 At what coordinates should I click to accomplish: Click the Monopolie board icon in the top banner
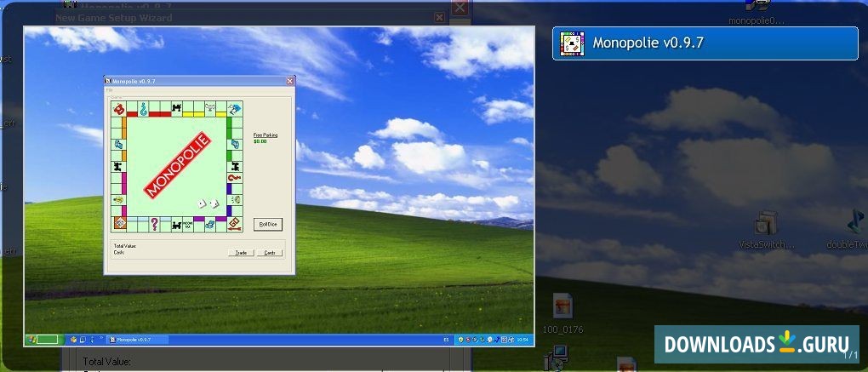click(x=572, y=43)
